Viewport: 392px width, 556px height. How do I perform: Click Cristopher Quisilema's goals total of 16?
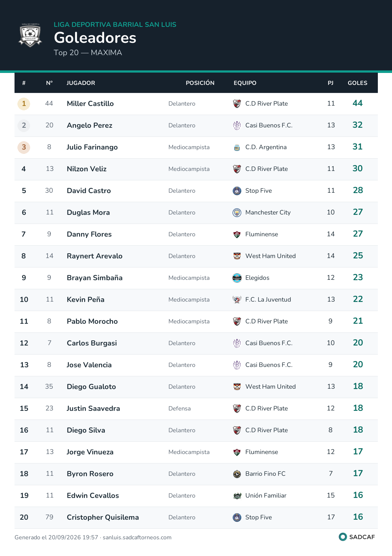[x=358, y=517]
